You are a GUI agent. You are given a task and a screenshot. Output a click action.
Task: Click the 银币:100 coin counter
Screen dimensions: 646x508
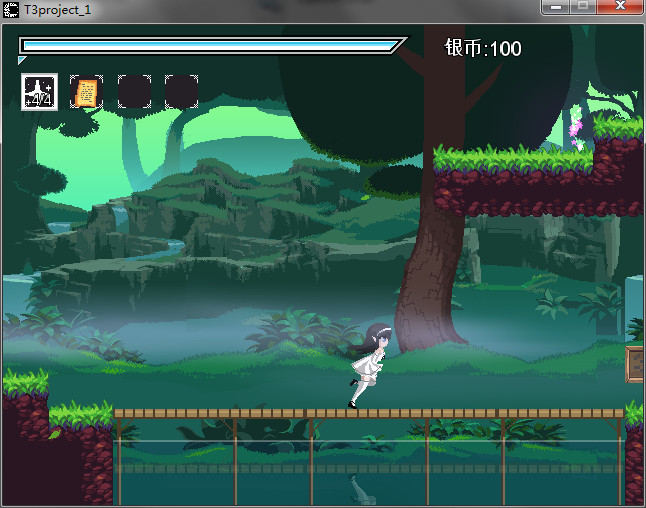click(483, 49)
